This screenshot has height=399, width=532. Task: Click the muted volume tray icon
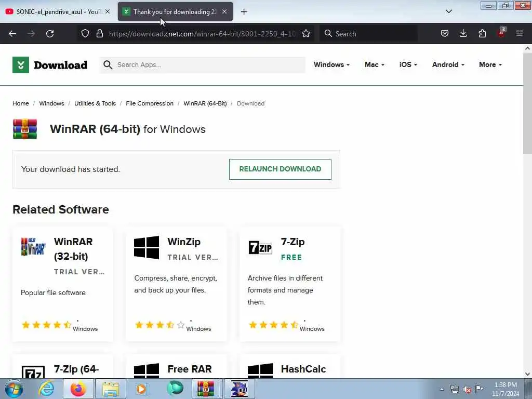click(467, 390)
